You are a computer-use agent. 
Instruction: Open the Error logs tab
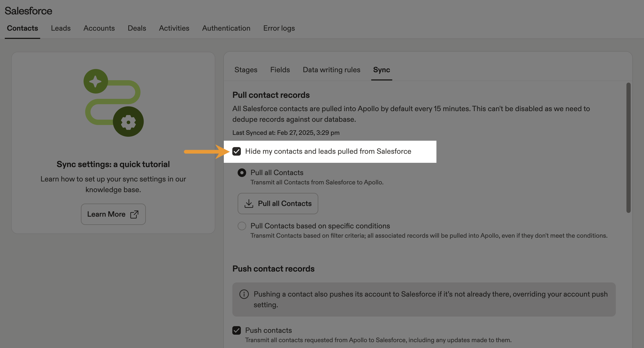(279, 28)
